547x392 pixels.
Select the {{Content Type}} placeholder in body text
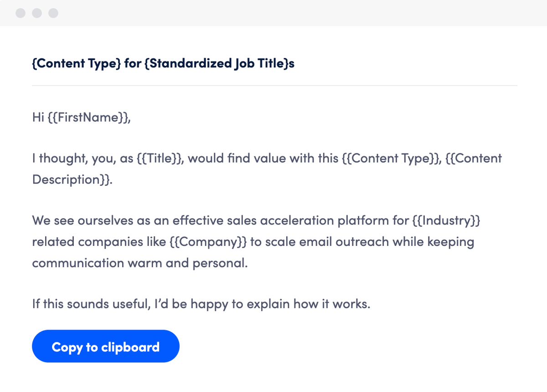pos(391,158)
